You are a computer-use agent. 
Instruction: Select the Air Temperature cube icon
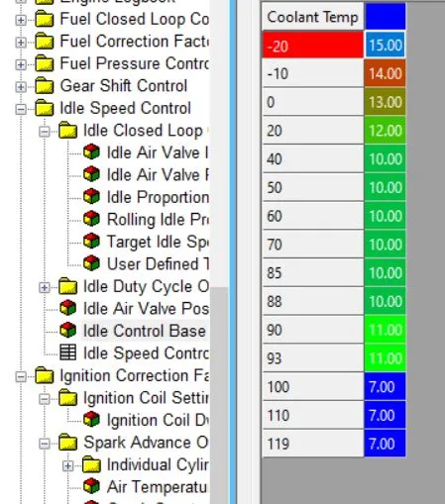point(91,486)
